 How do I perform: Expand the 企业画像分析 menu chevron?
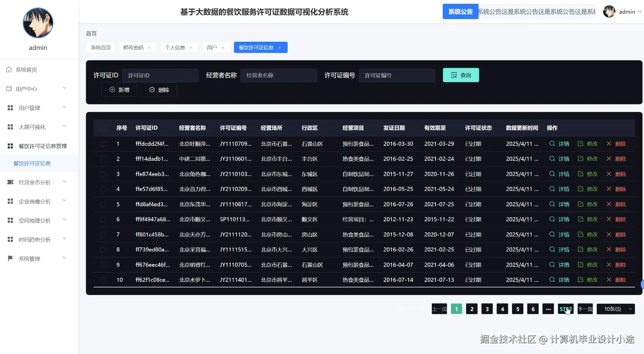click(x=64, y=201)
